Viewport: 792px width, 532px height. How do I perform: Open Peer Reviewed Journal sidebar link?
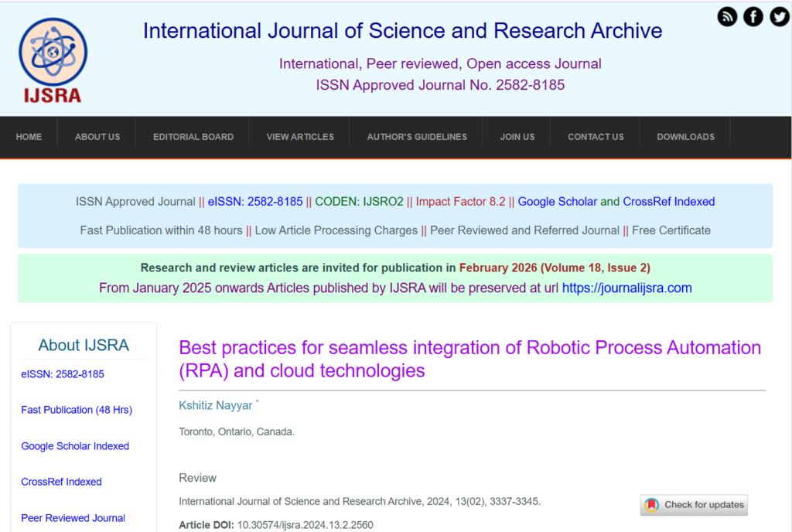tap(73, 518)
